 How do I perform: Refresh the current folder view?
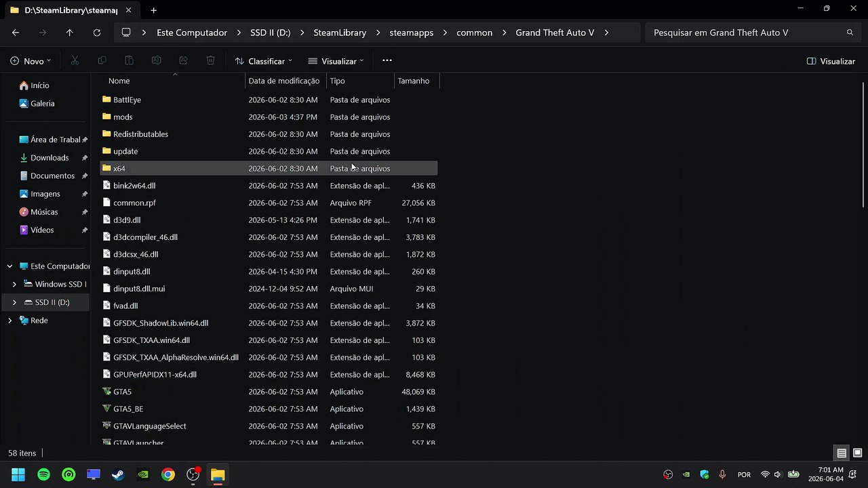click(x=96, y=33)
